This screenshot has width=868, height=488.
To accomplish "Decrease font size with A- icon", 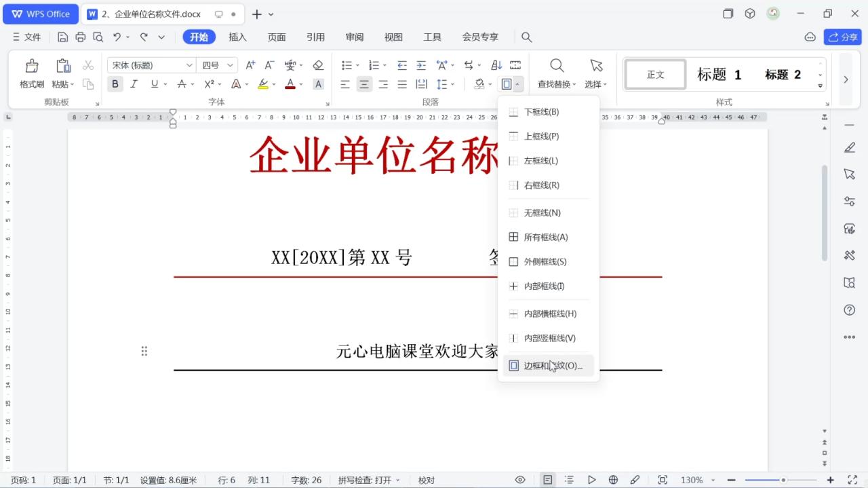I will [x=269, y=65].
